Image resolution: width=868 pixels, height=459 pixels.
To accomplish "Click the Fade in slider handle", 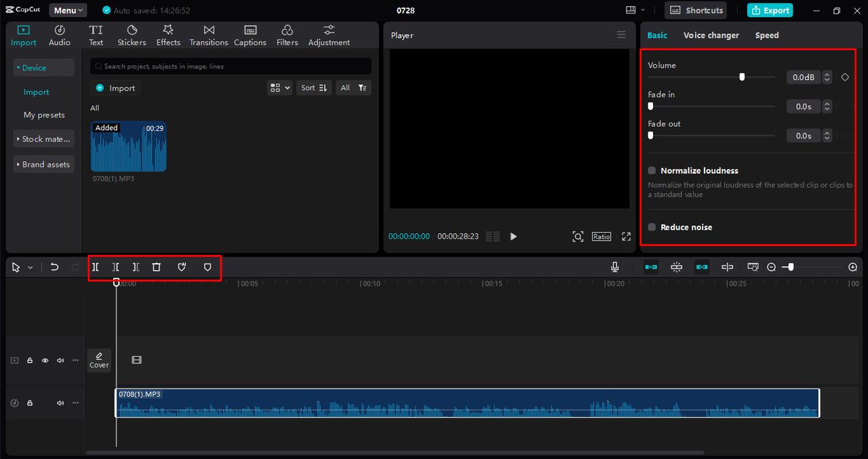I will (x=650, y=106).
